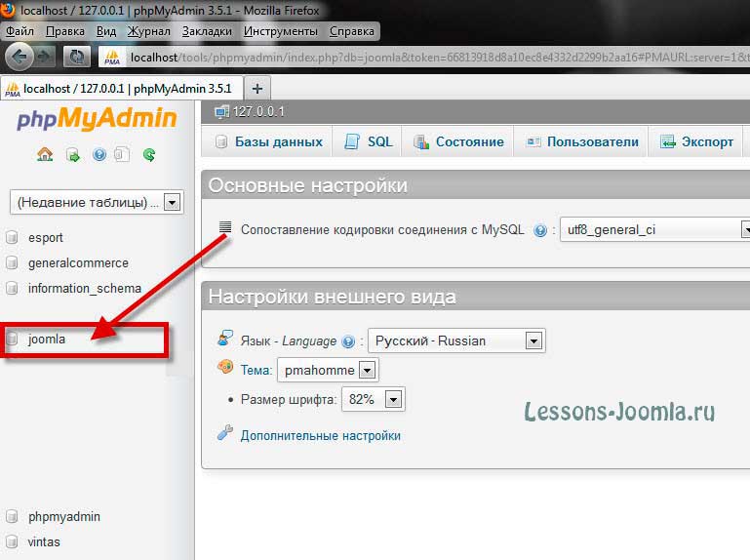Viewport: 750px width, 560px height.
Task: Go to phpMyAdmin home icon
Action: 45,154
